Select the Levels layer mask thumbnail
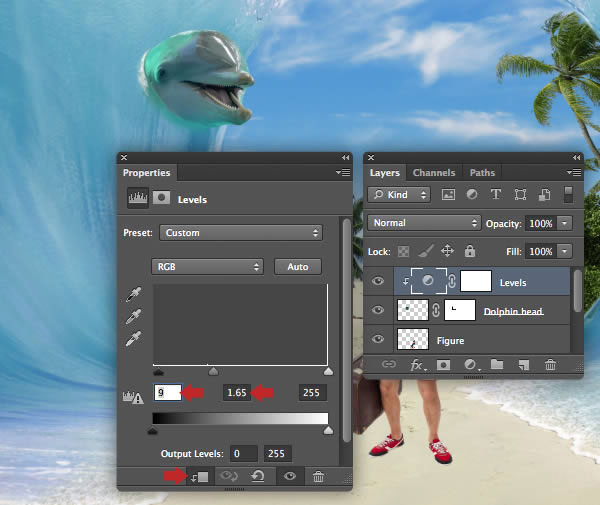This screenshot has width=600, height=505. 476,281
